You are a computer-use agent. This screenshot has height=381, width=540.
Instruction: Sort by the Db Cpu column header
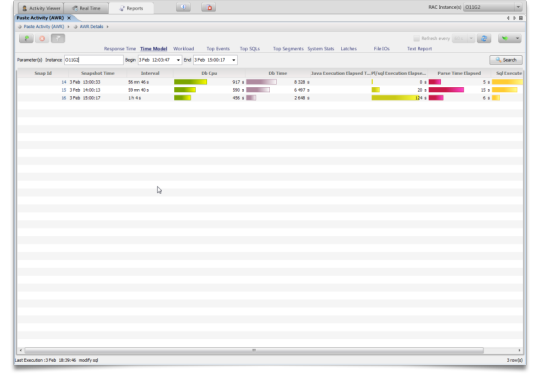pos(209,73)
